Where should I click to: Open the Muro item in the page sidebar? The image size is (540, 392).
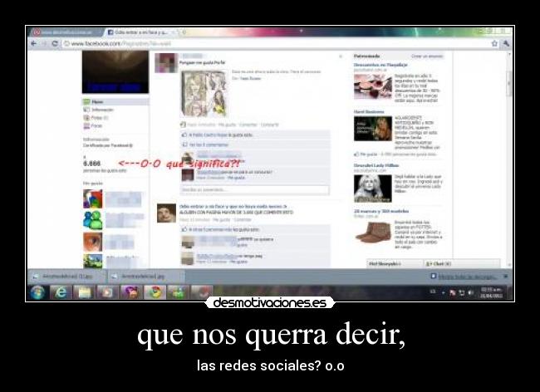[115, 102]
